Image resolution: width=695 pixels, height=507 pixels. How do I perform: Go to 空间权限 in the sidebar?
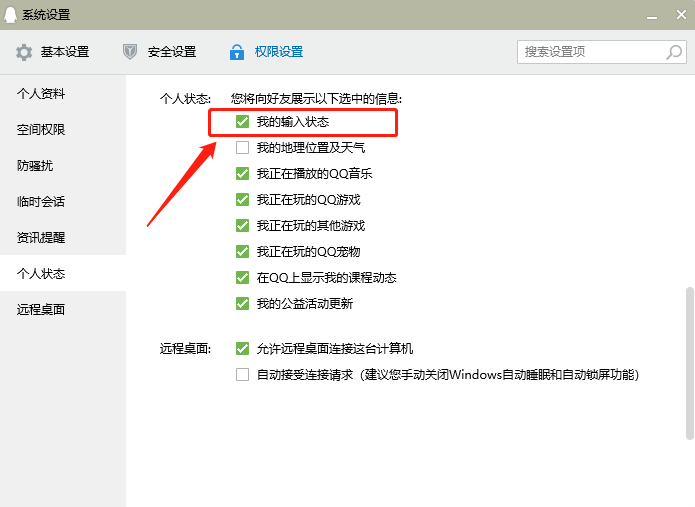(x=63, y=129)
